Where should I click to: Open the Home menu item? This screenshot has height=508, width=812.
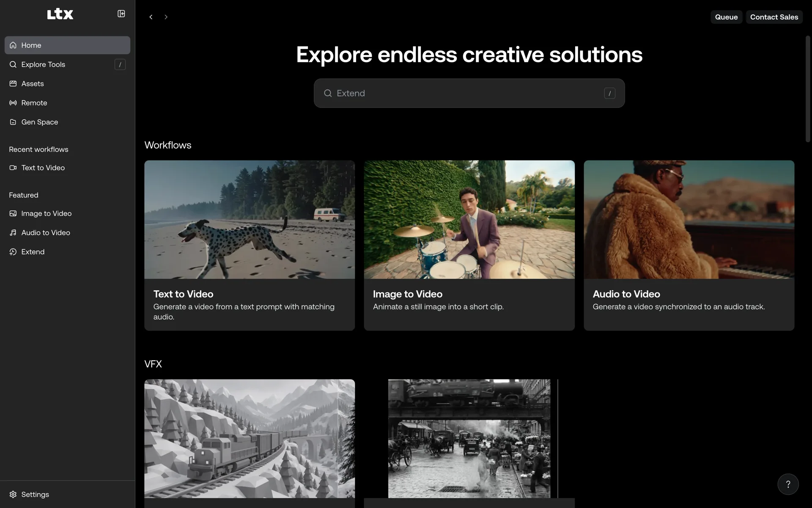pyautogui.click(x=67, y=45)
